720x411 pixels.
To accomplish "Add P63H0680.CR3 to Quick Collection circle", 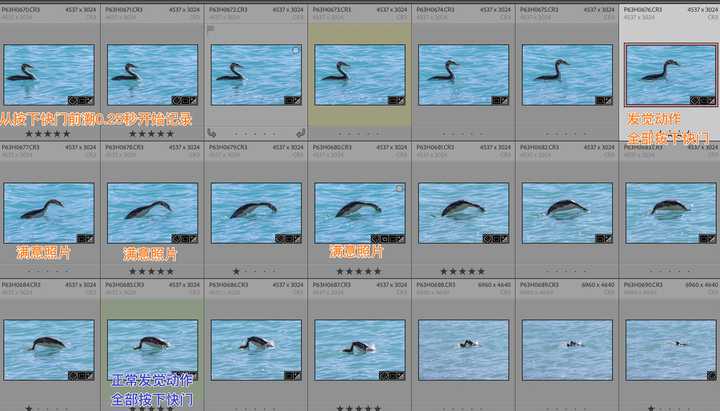I will coord(399,188).
